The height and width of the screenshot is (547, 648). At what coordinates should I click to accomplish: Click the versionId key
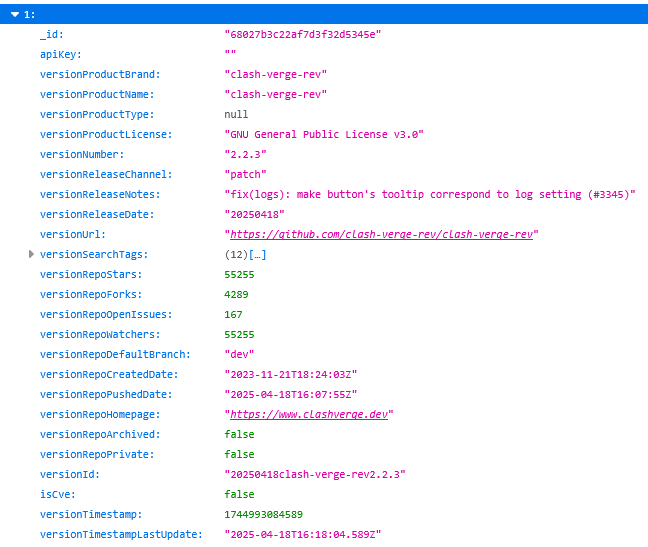point(70,474)
